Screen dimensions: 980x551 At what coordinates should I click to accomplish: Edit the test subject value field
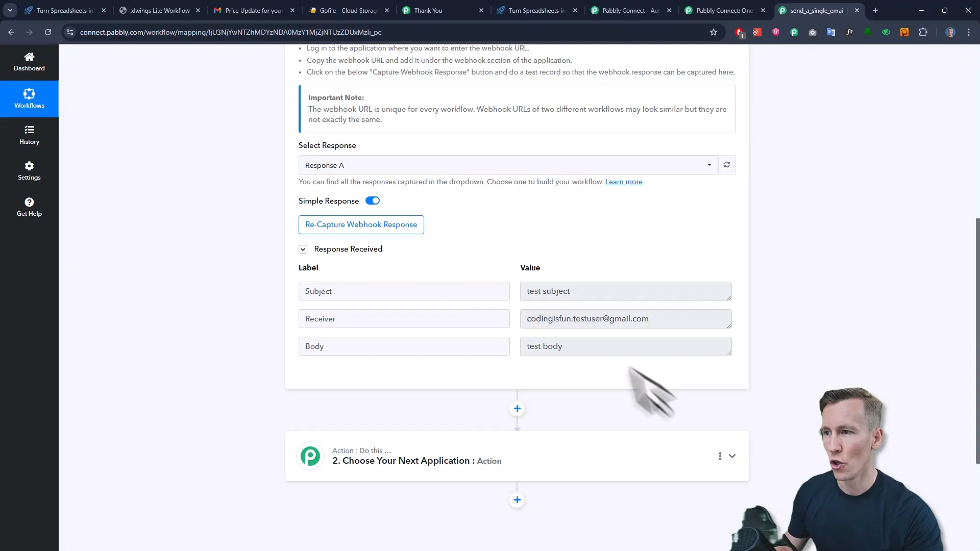625,291
